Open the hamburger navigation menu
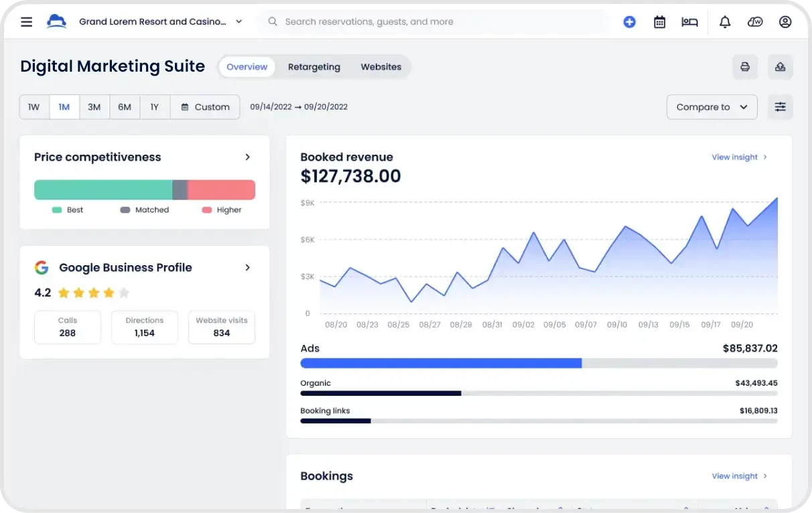 26,21
